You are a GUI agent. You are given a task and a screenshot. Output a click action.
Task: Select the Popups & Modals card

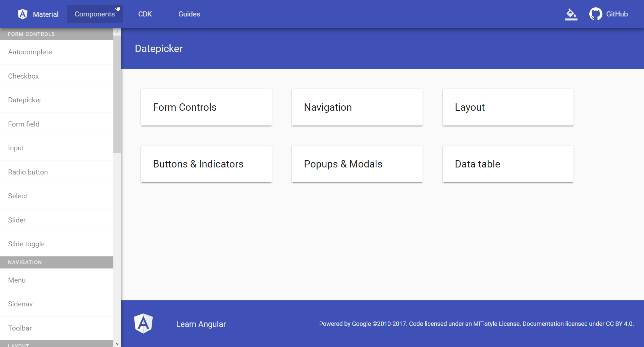357,164
